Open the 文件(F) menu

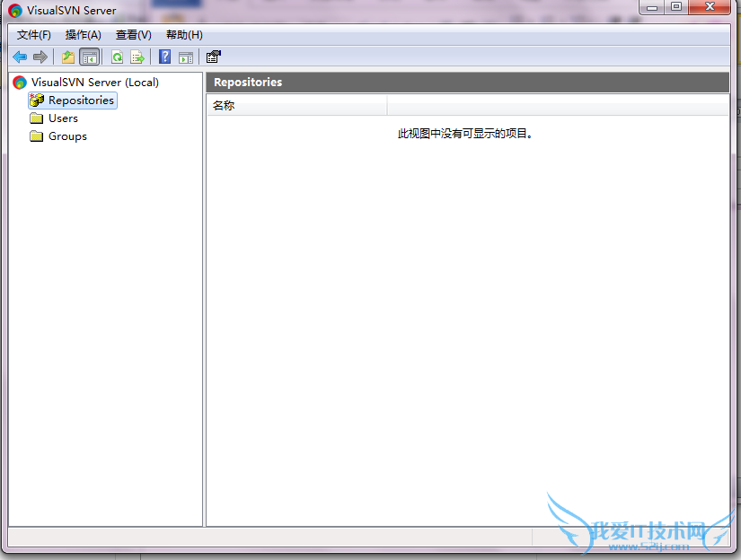click(33, 35)
